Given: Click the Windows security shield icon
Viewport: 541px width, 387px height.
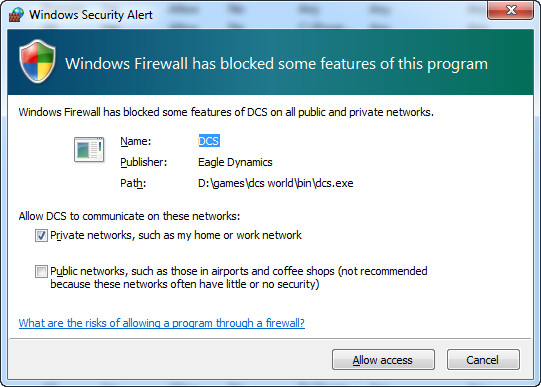Looking at the screenshot, I should click(37, 61).
